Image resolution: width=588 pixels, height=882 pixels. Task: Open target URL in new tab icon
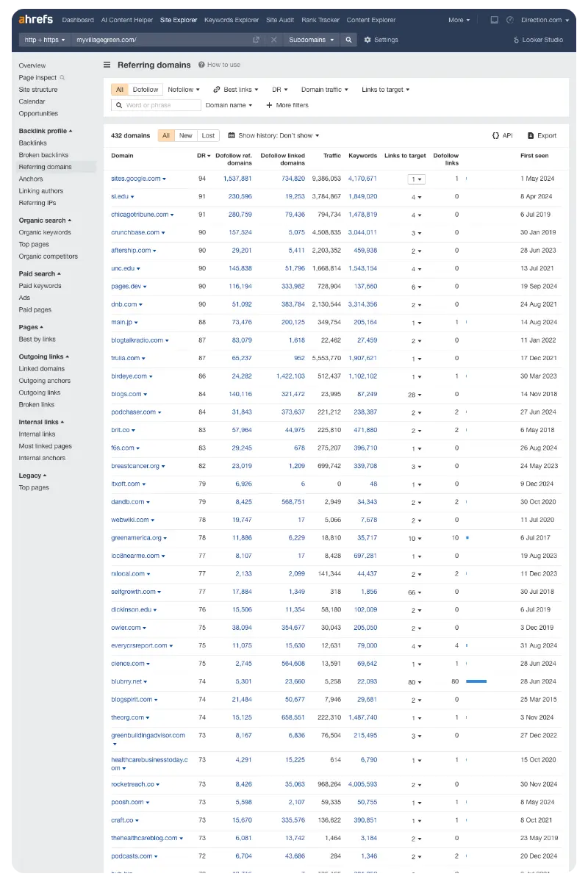point(256,40)
